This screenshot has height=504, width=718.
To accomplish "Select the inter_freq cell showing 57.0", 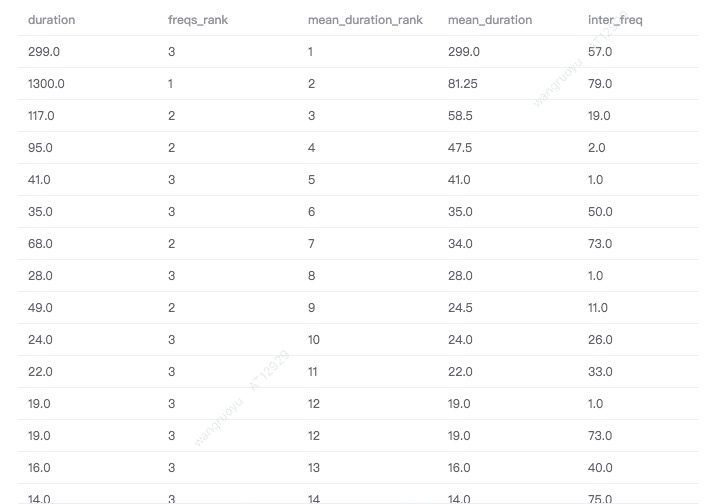I will click(x=600, y=52).
